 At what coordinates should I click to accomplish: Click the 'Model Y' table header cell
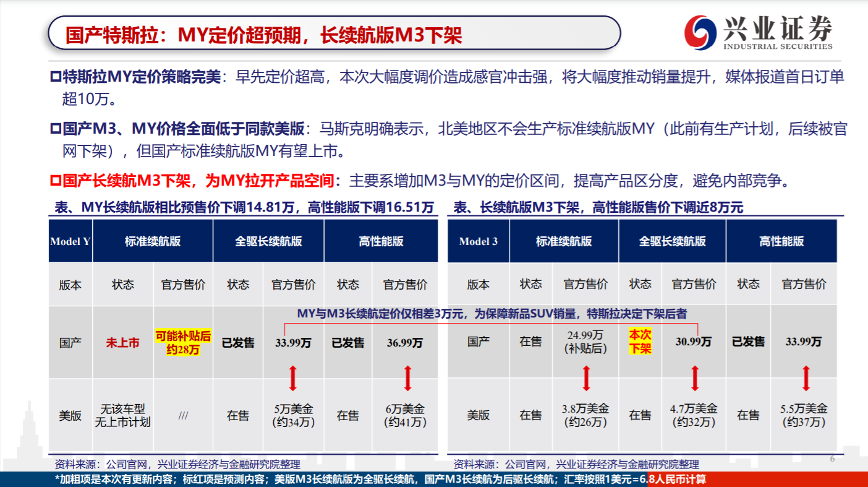coord(70,241)
